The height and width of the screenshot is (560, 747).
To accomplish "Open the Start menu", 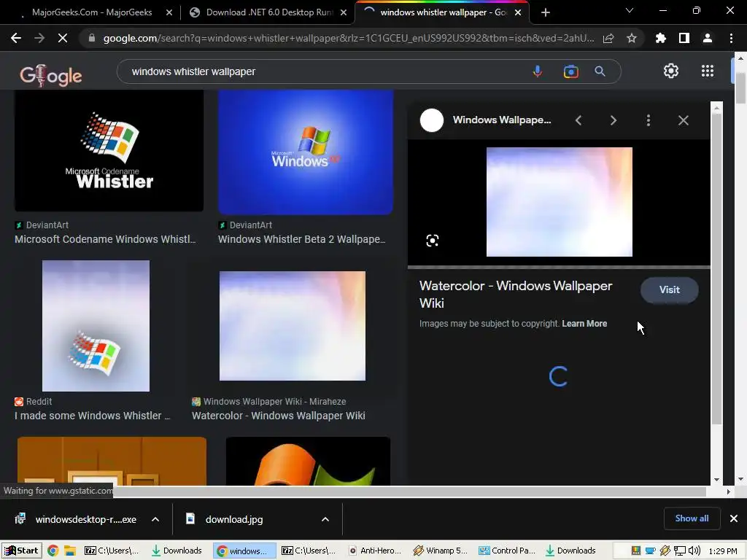I will 21,551.
